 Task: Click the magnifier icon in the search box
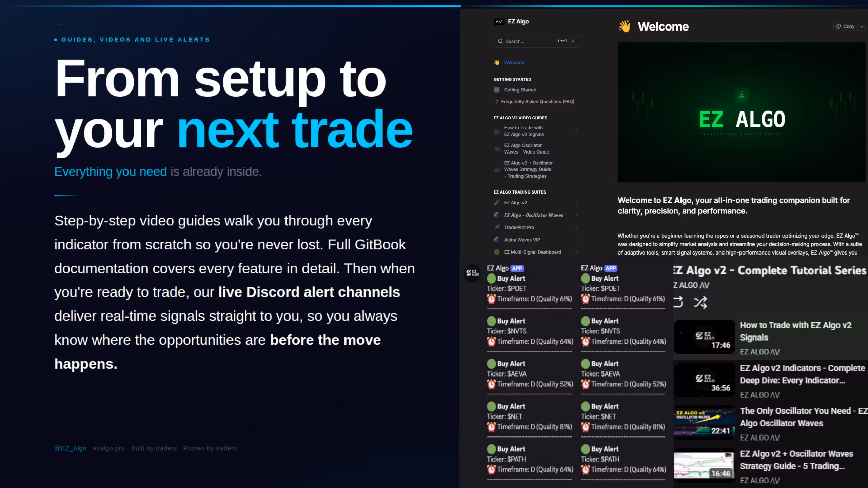(500, 41)
